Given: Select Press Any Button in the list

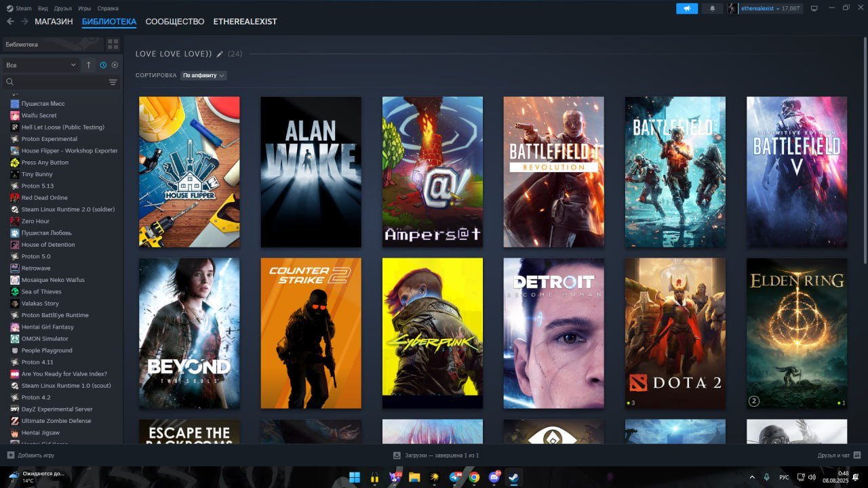Looking at the screenshot, I should tap(45, 163).
